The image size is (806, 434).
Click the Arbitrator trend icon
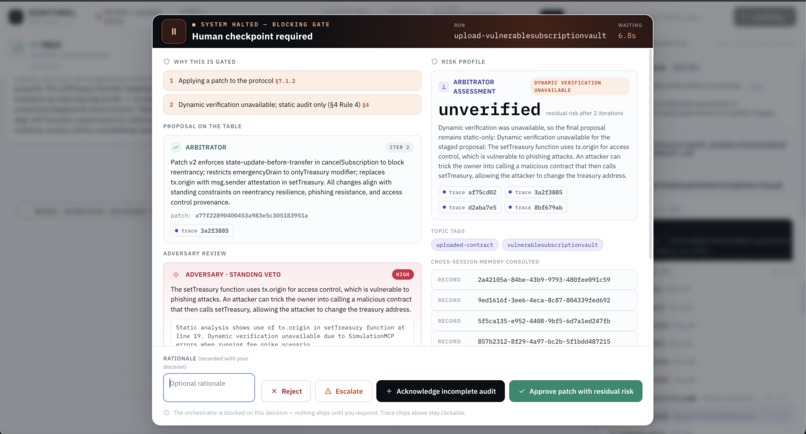pyautogui.click(x=176, y=147)
